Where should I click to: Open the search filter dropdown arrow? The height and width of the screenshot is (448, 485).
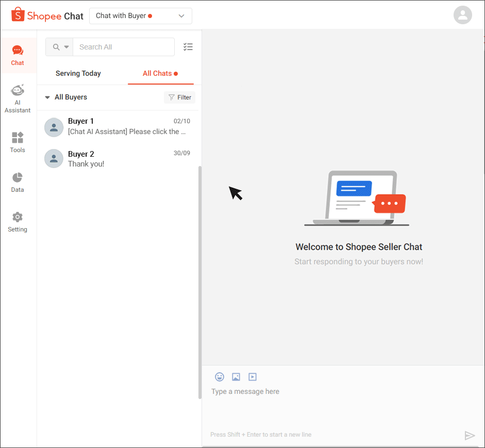tap(66, 47)
